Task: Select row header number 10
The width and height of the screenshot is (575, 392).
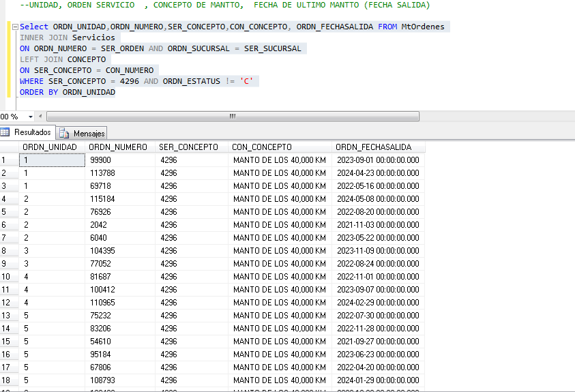Action: [x=9, y=277]
